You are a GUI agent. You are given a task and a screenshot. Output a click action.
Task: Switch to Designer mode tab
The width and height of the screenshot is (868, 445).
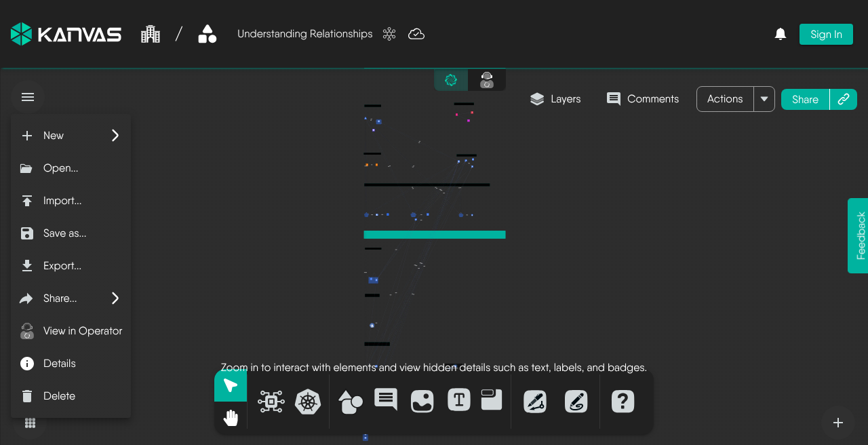point(451,80)
